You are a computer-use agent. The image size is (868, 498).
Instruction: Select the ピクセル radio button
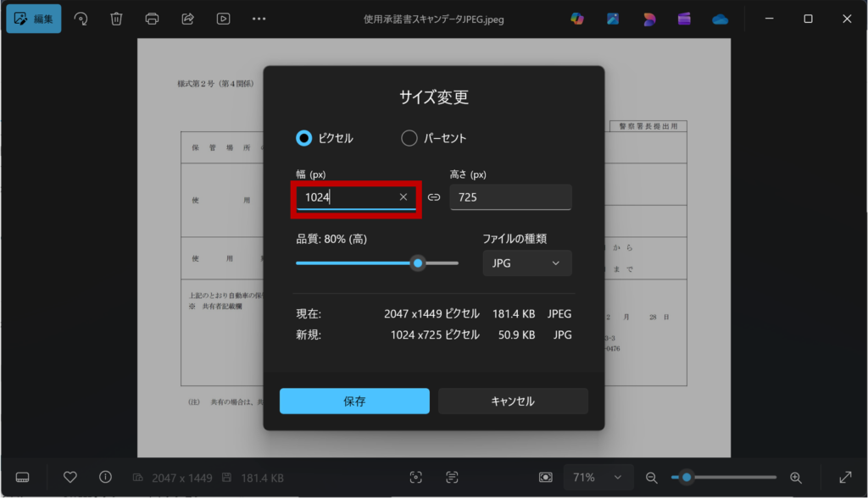coord(304,138)
